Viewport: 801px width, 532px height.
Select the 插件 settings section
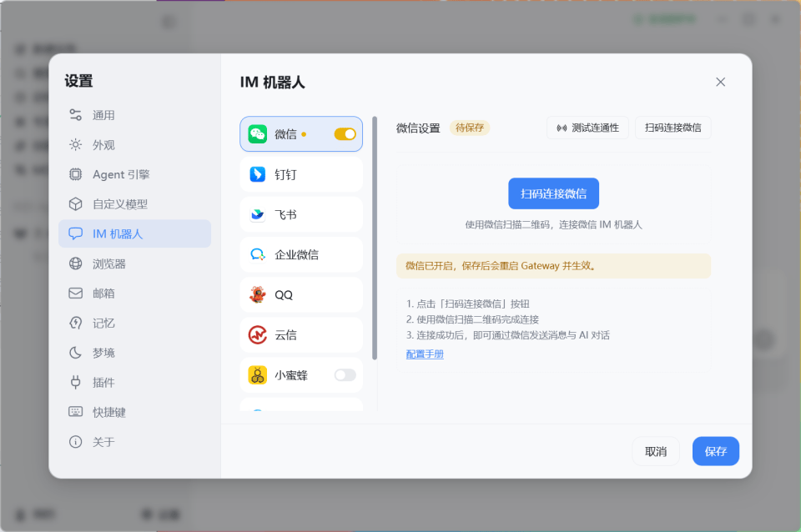(x=135, y=382)
